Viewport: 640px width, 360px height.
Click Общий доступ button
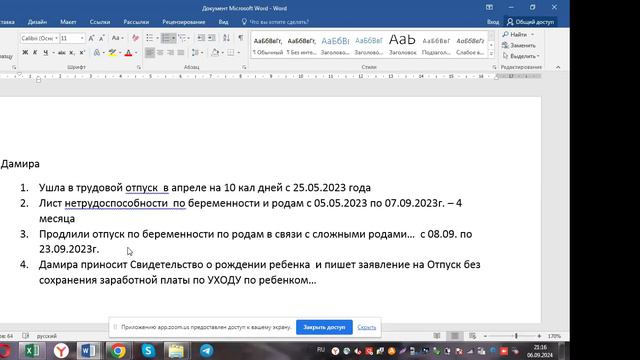coord(530,22)
